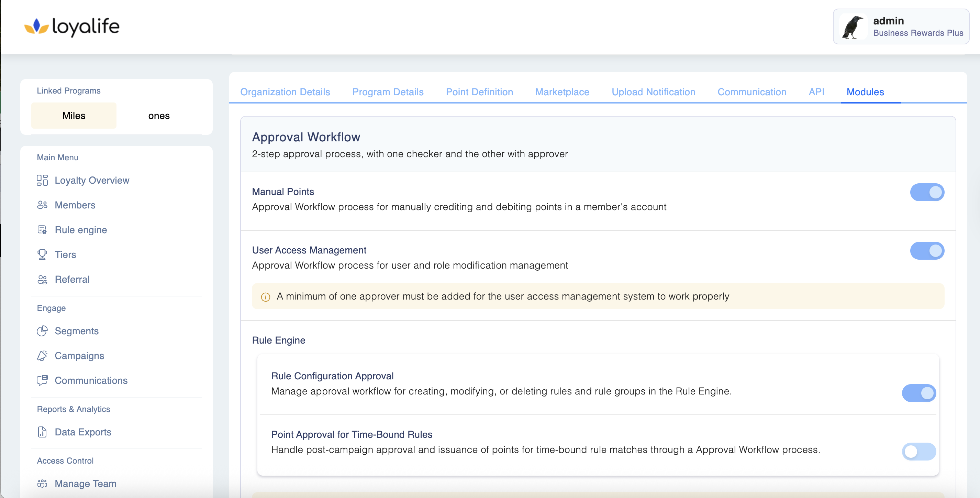980x498 pixels.
Task: Click the Data Exports file icon
Action: coord(42,432)
